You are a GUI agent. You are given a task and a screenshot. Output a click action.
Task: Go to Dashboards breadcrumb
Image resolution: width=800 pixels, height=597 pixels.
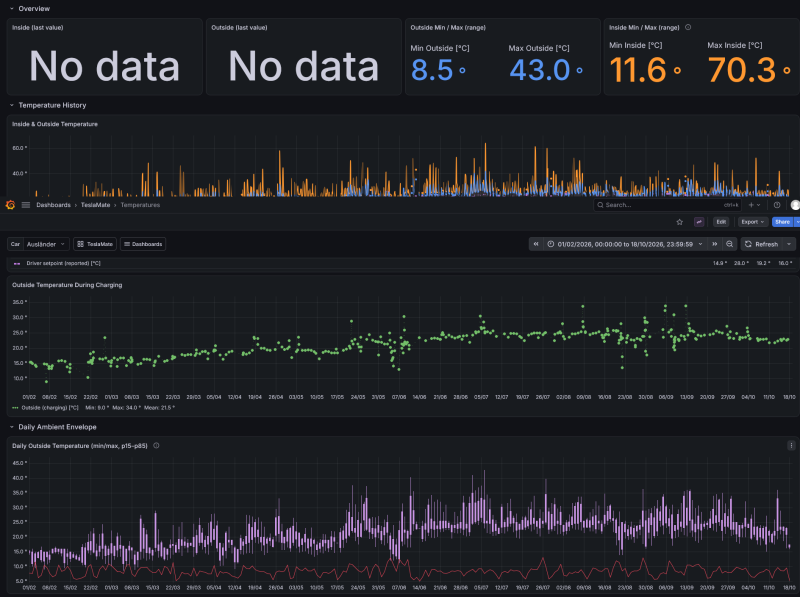(x=53, y=205)
